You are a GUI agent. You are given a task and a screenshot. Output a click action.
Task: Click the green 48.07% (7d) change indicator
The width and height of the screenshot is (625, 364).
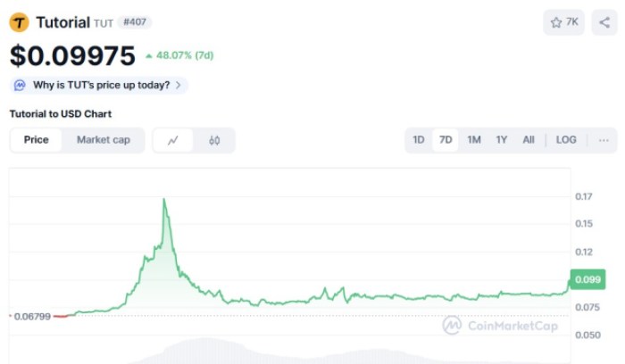pos(179,55)
